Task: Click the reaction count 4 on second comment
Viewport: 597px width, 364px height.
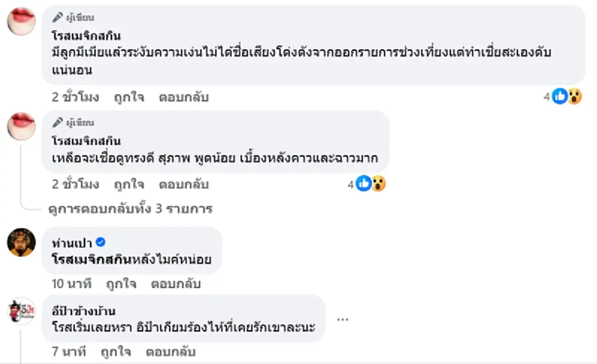Action: pos(351,184)
